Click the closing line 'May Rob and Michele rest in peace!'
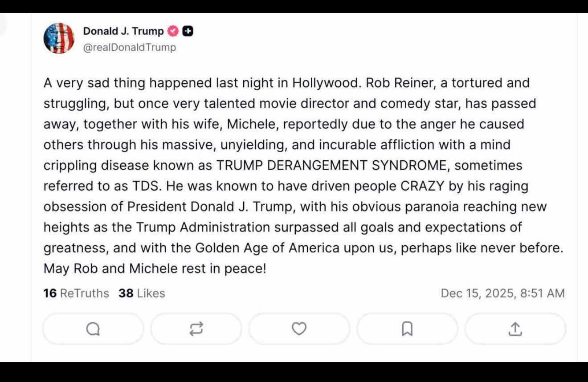Viewport: 588px width, 382px height. coord(155,269)
